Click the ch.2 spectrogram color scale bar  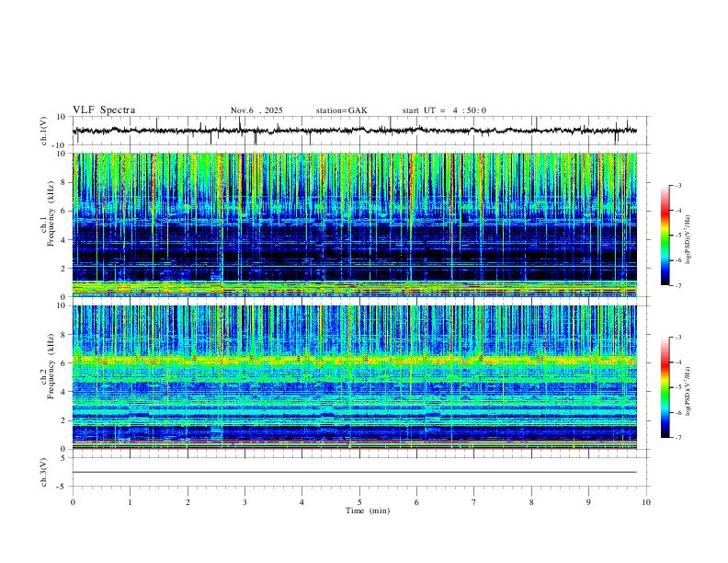tap(665, 387)
